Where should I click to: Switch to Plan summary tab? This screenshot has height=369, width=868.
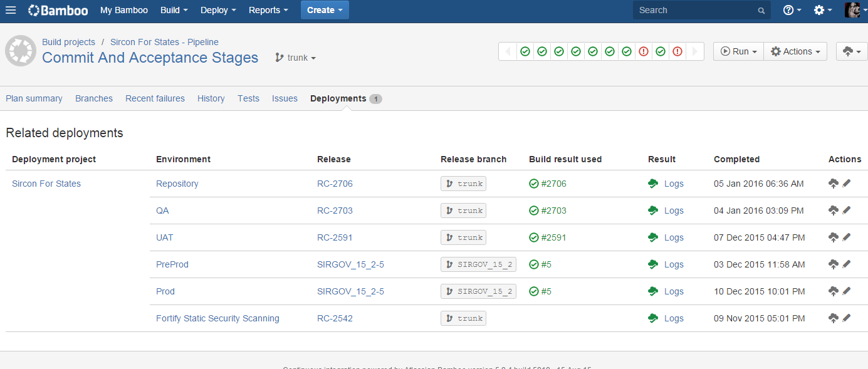tap(34, 98)
